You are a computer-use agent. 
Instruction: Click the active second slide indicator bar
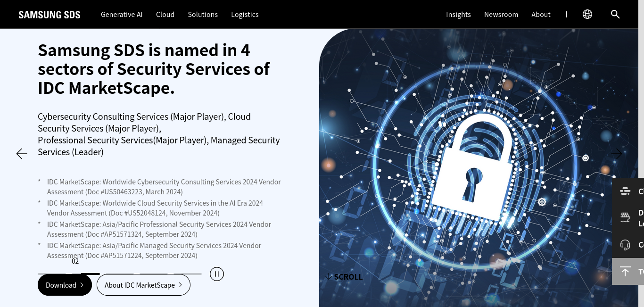click(86, 274)
